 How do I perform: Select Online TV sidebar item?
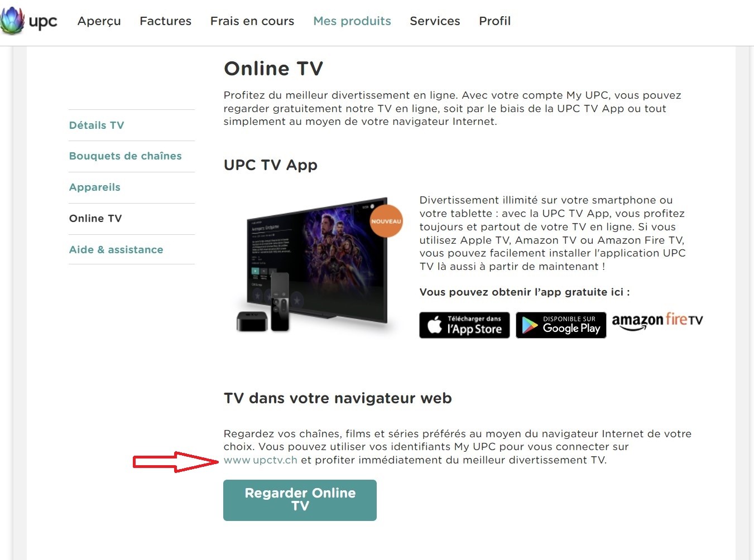coord(95,219)
